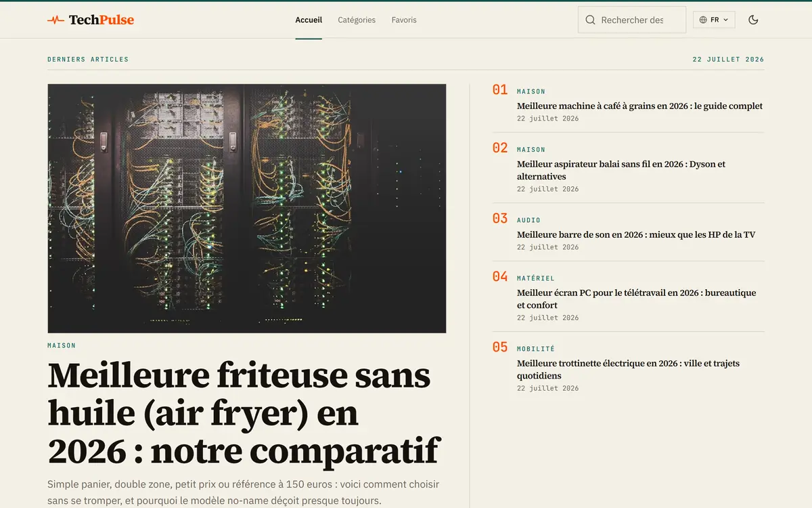Click the MAISON tag above featured headline
Image resolution: width=812 pixels, height=508 pixels.
[x=62, y=345]
